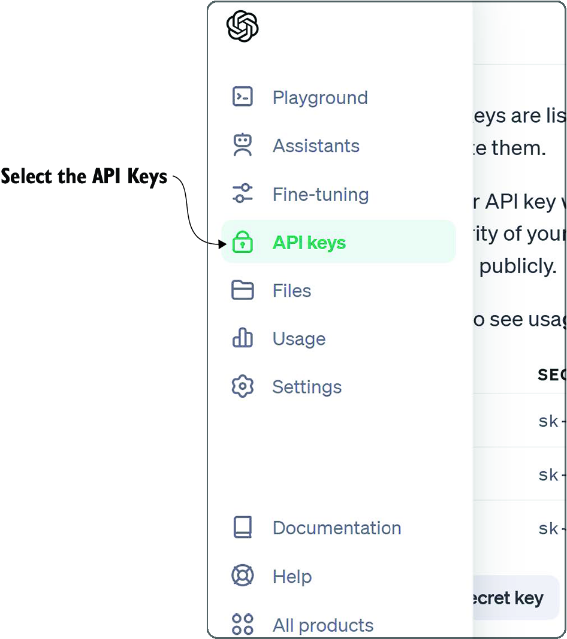567x639 pixels.
Task: Click the OpenAI logo at top
Action: point(243,26)
